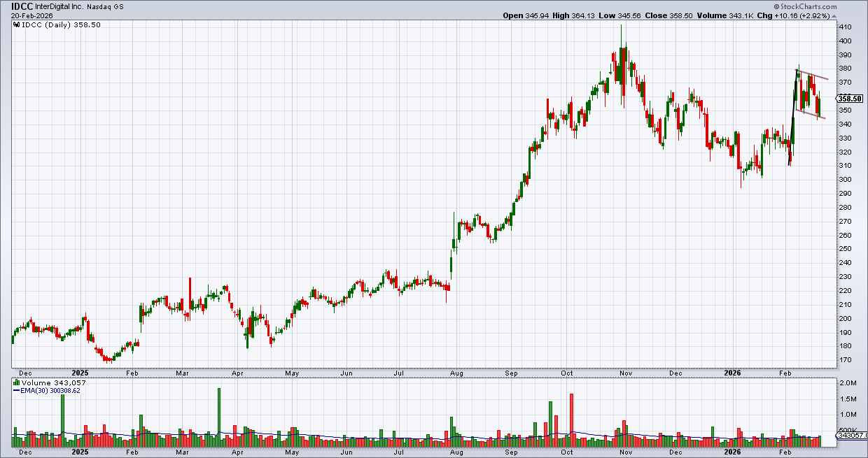868x458 pixels.
Task: Click the May month label under price panel
Action: (x=291, y=374)
